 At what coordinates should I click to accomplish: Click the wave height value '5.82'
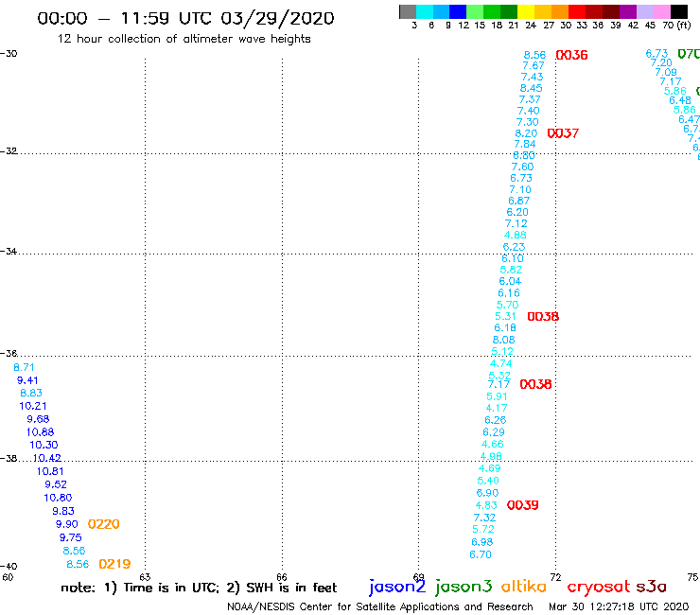click(x=511, y=270)
